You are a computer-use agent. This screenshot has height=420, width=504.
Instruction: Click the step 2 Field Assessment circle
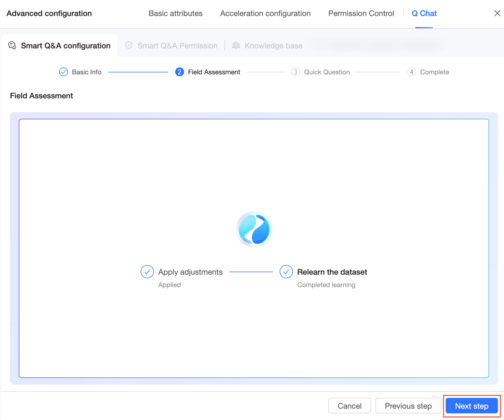(179, 72)
